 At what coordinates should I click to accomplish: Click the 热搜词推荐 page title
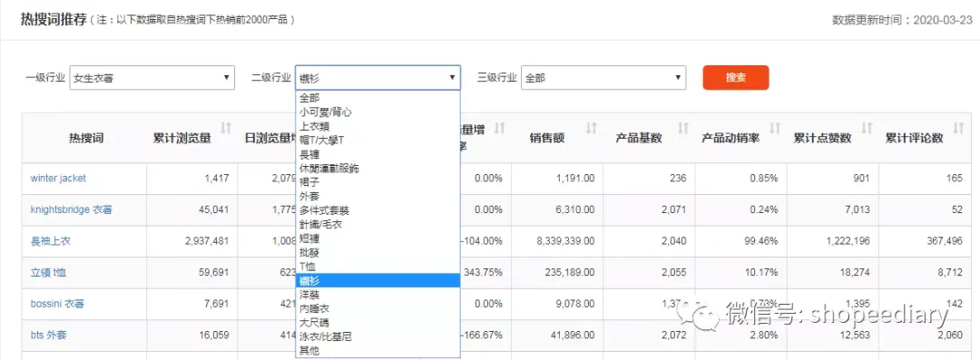54,19
